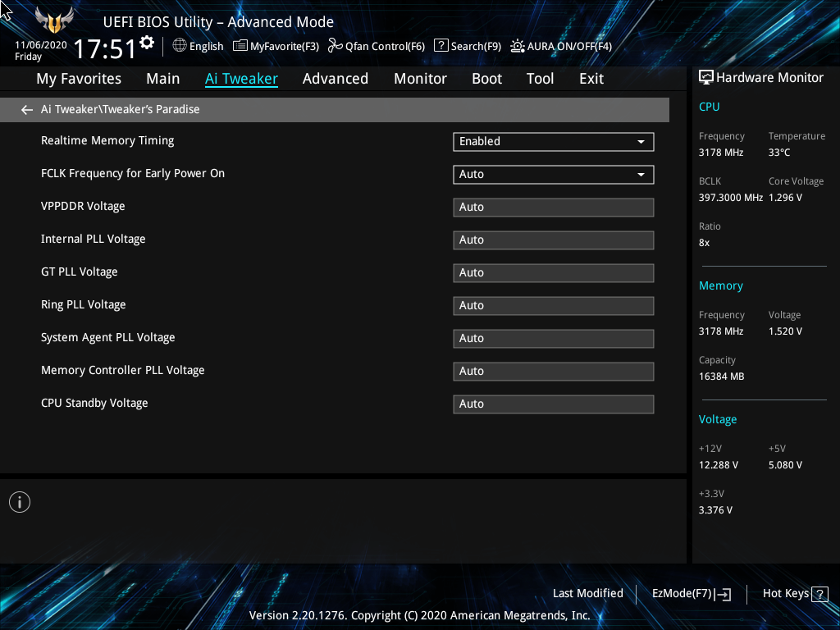Image resolution: width=840 pixels, height=630 pixels.
Task: Click Internal PLL Voltage Auto field
Action: pos(554,240)
